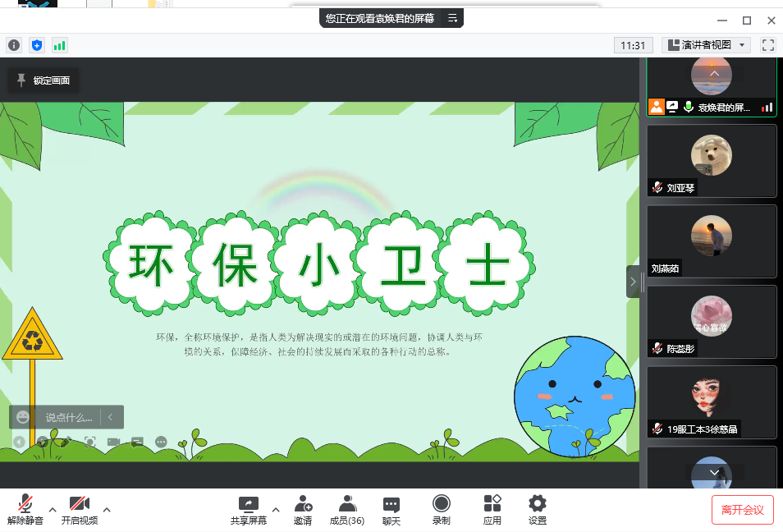Pin the view with 锁定画面

tap(43, 80)
